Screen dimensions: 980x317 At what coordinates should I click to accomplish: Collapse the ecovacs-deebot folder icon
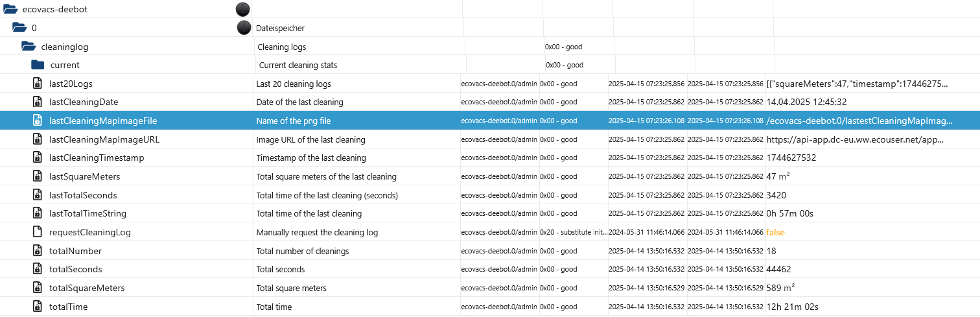10,10
